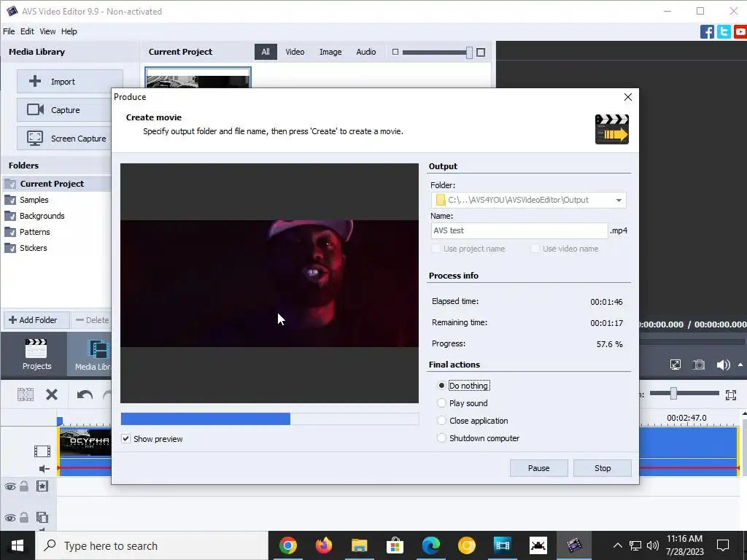747x560 pixels.
Task: Click the thumbnail size slider handle
Action: tap(469, 52)
